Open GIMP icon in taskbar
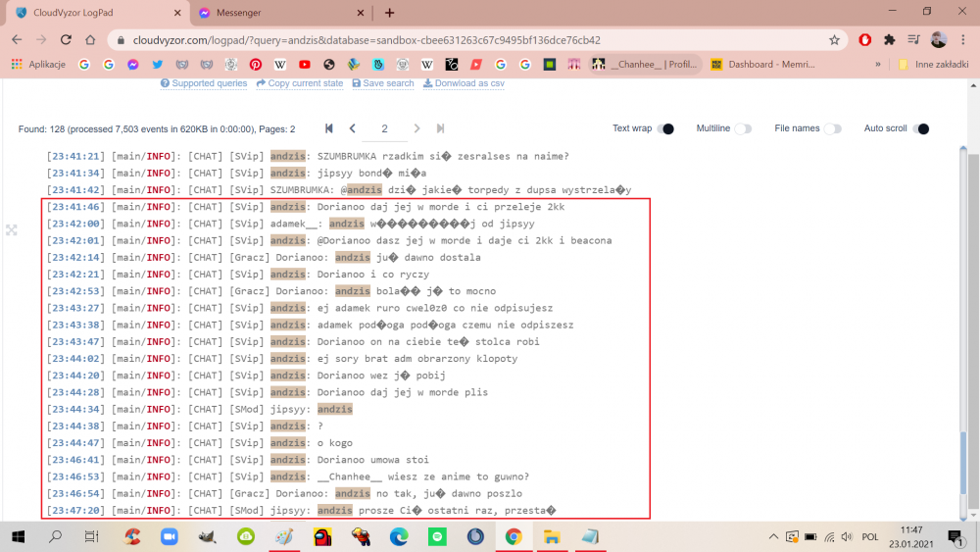 pyautogui.click(x=208, y=536)
